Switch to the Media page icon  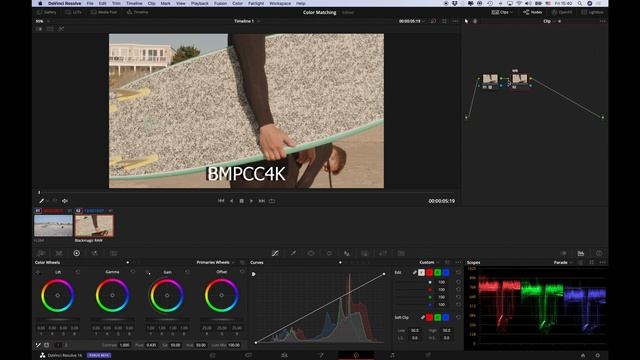point(213,356)
